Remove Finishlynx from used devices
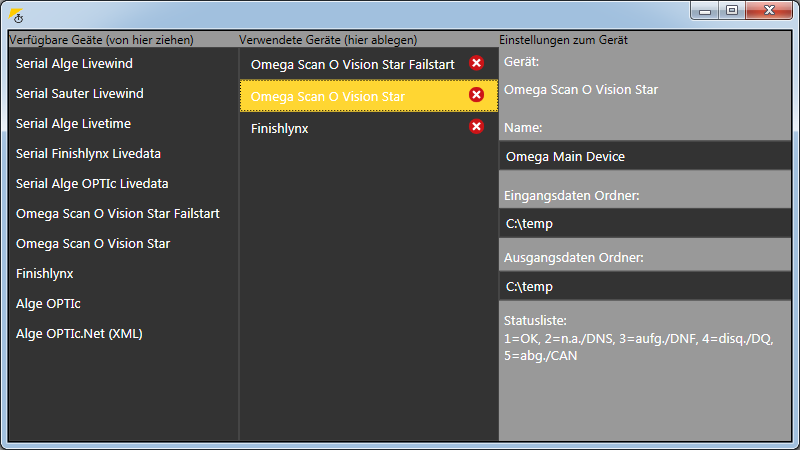 coord(477,127)
